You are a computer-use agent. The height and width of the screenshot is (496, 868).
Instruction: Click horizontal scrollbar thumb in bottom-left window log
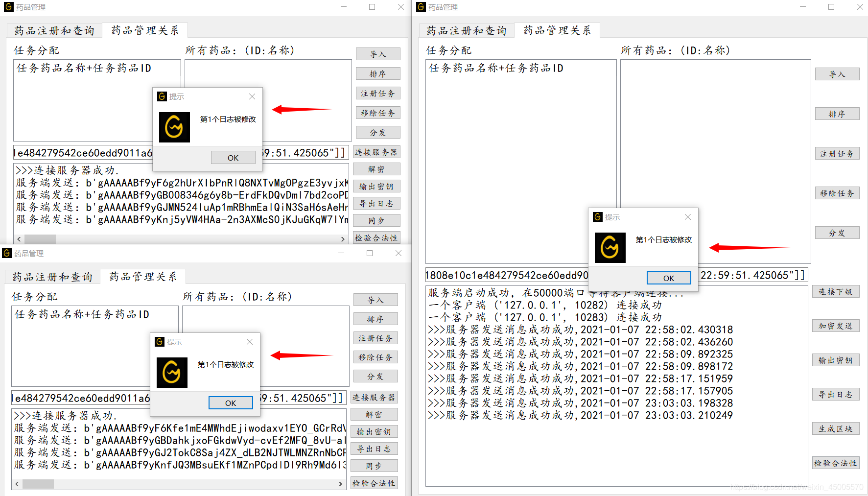coord(38,484)
